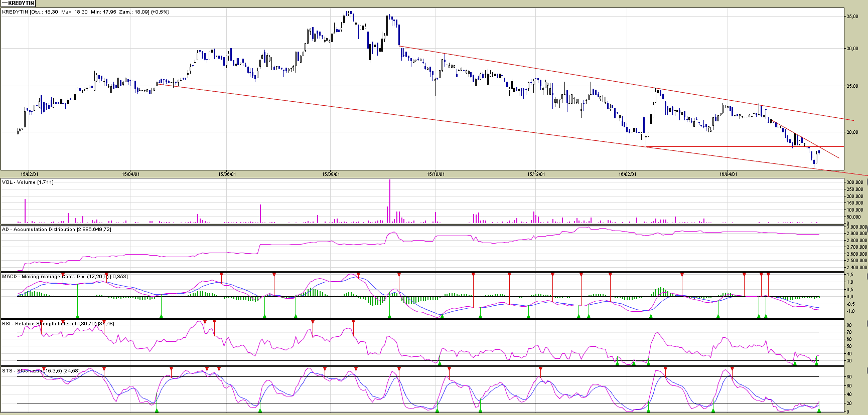Screen dimensions: 868x415
Task: Click the rightmost green buy arrow in RSI panel
Action: (x=816, y=363)
